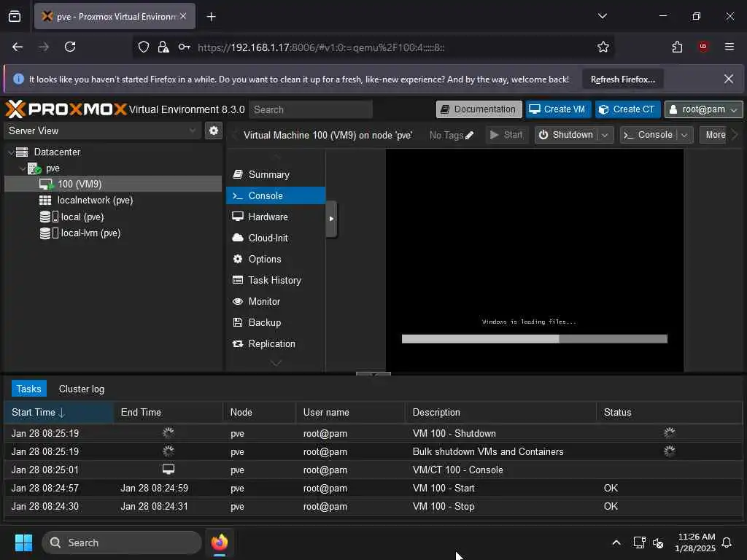Open Server View settings gear
Viewport: 747px width, 560px height.
click(x=214, y=131)
